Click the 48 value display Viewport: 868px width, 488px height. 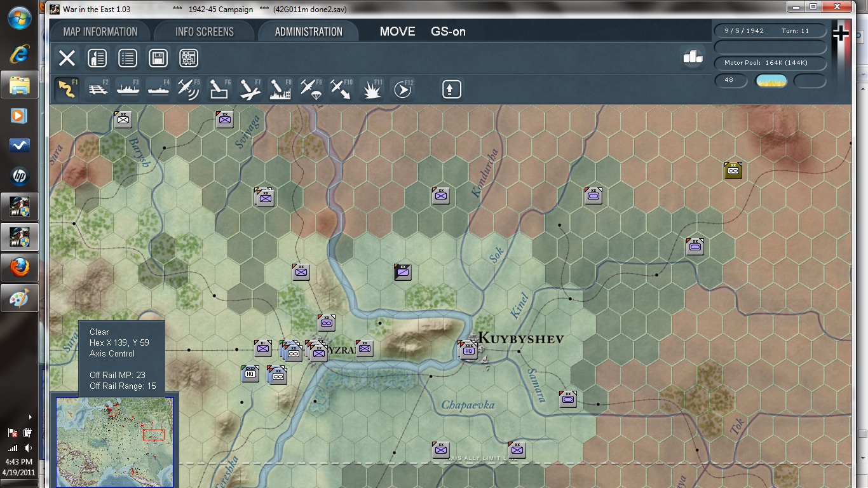pos(731,81)
